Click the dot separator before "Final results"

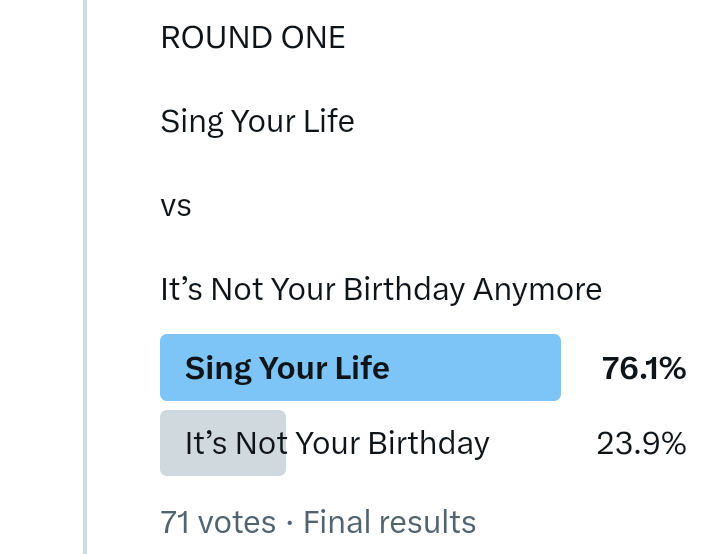[x=289, y=522]
